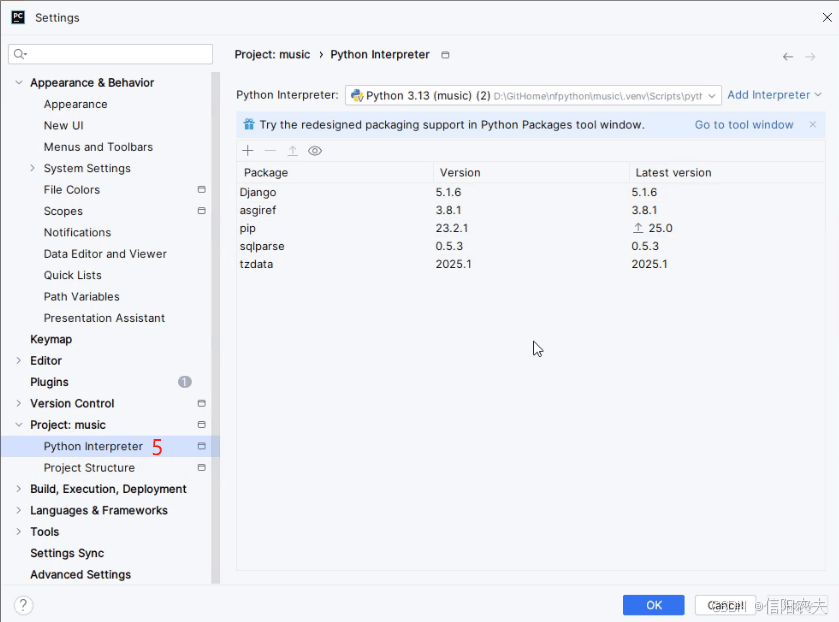Select the asgiref package row
The width and height of the screenshot is (839, 622).
click(x=531, y=210)
